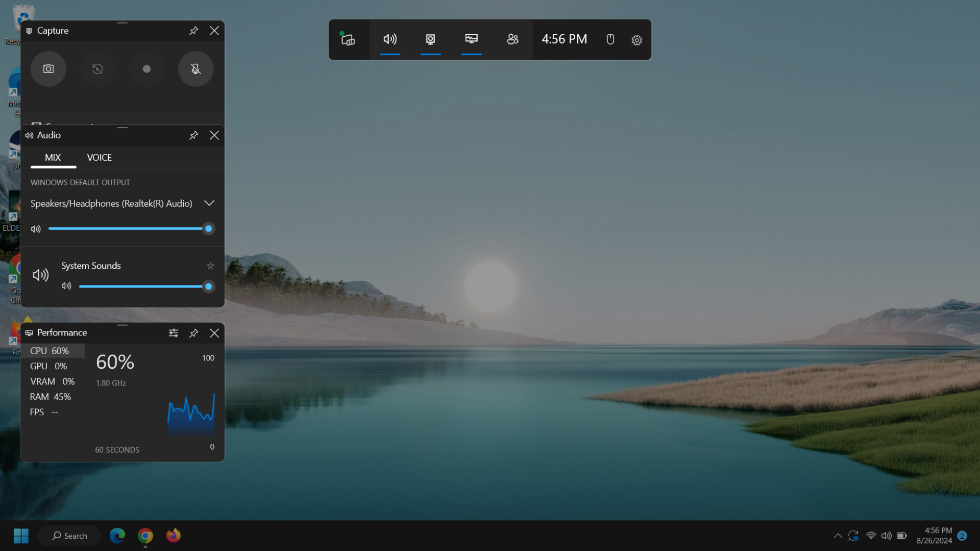Toggle Audio widget from Game Bar toolbar
Screen dimensions: 980x551
[x=390, y=40]
